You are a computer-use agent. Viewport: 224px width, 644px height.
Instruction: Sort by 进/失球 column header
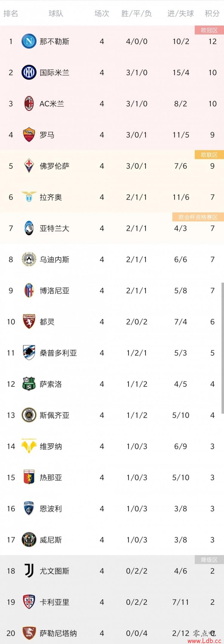click(x=181, y=13)
